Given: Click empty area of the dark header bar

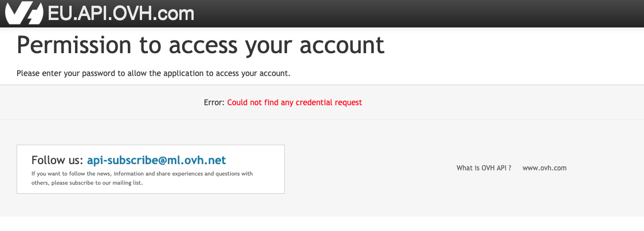Looking at the screenshot, I should coord(401,14).
